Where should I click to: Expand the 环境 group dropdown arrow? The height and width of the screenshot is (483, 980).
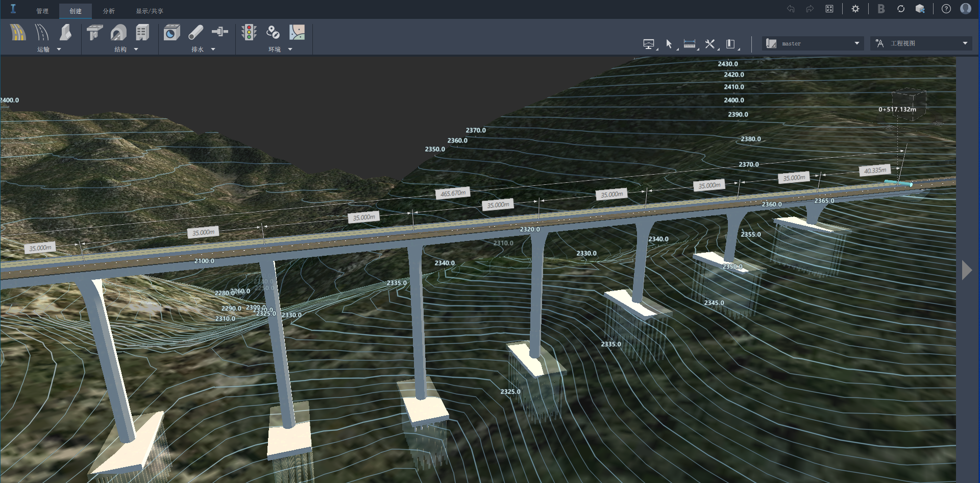(x=290, y=50)
